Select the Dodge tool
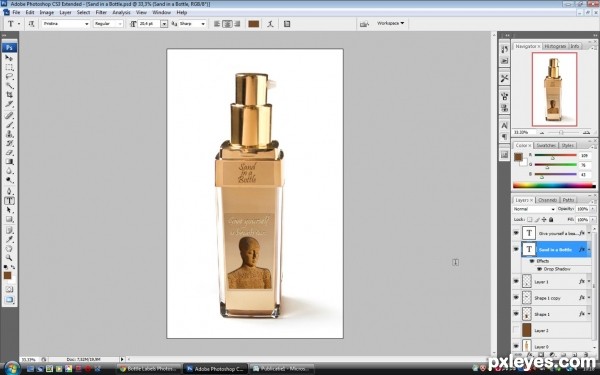Screen dimensions: 600x375 [x=9, y=180]
